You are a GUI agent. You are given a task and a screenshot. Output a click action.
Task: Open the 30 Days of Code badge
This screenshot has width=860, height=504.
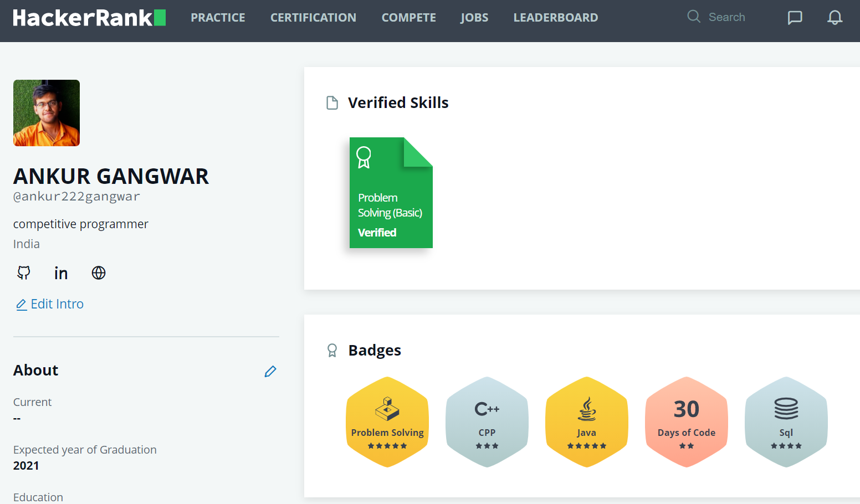pyautogui.click(x=687, y=422)
